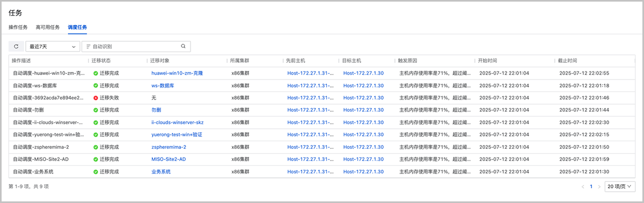Go to previous page arrow
Viewport: 644px width, 203px height.
[x=583, y=186]
